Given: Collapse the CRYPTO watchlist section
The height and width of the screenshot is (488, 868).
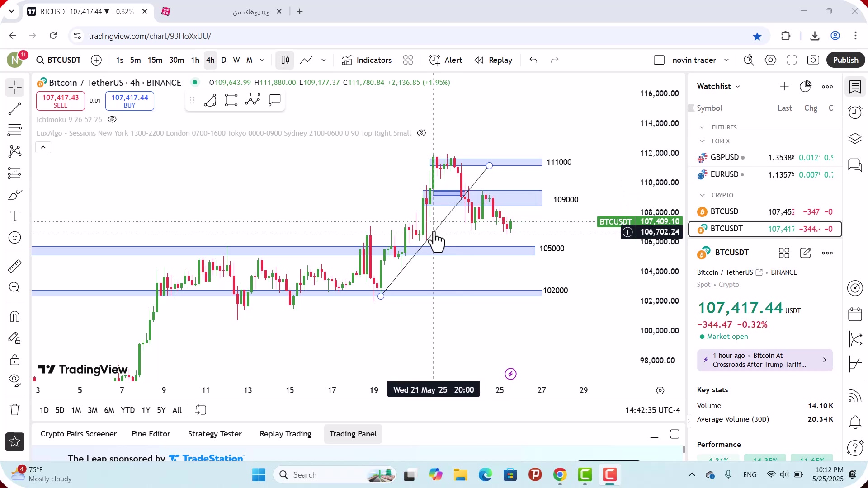Looking at the screenshot, I should [x=702, y=195].
